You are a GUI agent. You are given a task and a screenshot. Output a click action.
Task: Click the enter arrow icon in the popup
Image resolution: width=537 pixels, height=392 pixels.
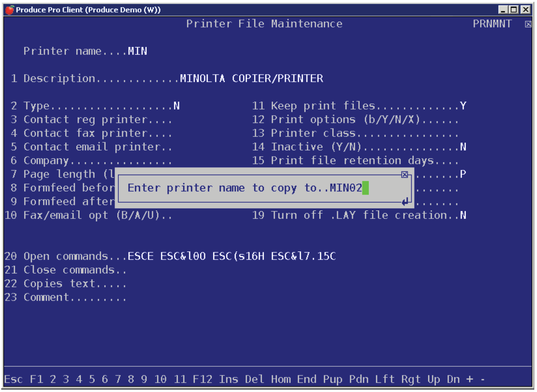405,202
